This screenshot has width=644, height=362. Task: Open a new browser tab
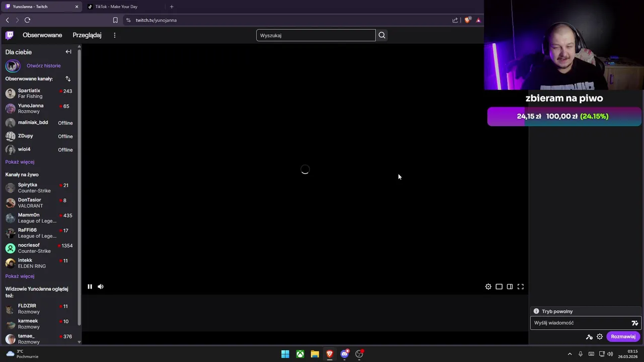click(x=172, y=7)
